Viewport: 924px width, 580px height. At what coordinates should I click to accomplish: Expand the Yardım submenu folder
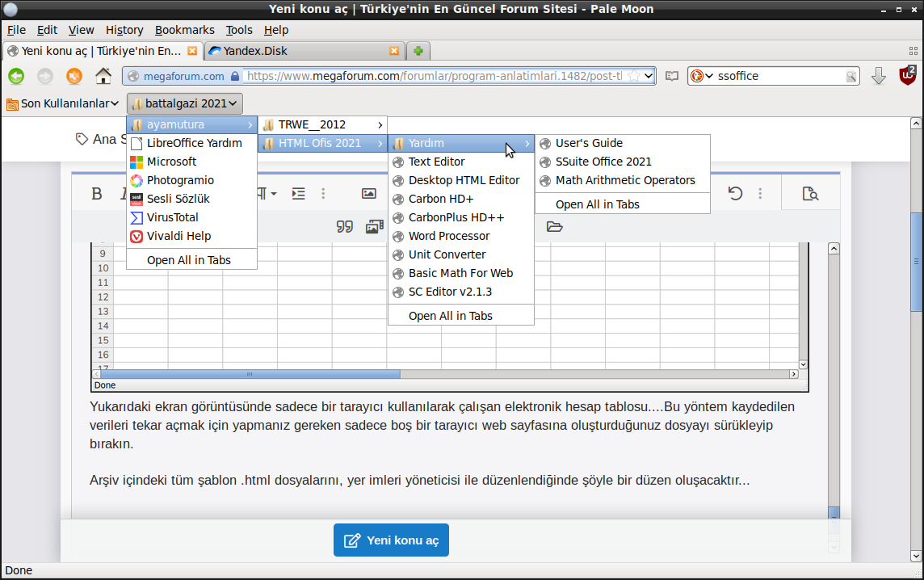pos(461,143)
